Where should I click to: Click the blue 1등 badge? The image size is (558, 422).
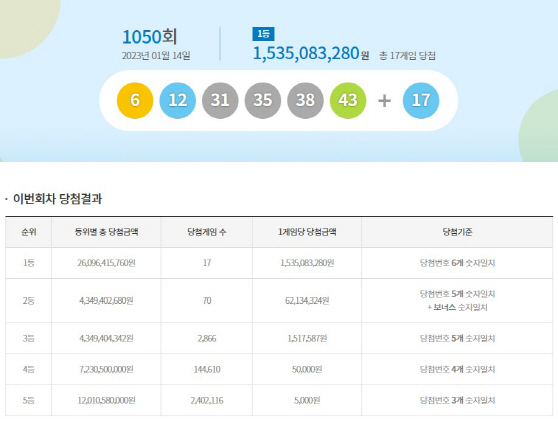(x=263, y=34)
